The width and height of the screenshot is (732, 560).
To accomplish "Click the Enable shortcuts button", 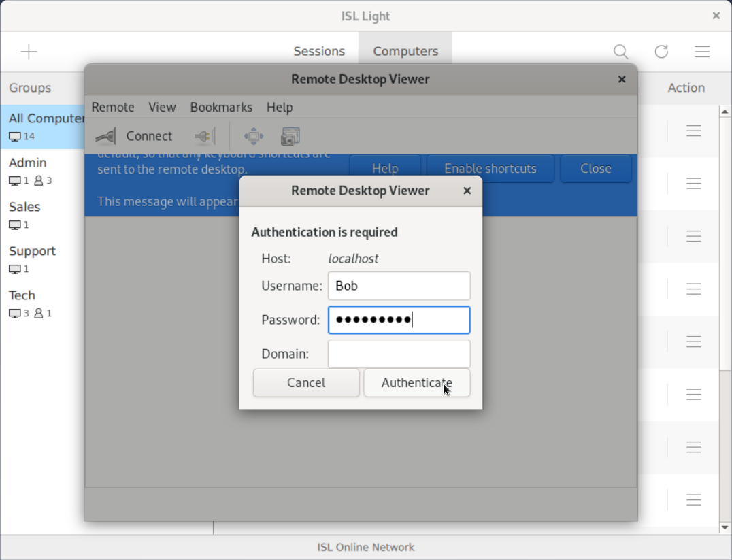I will (490, 168).
